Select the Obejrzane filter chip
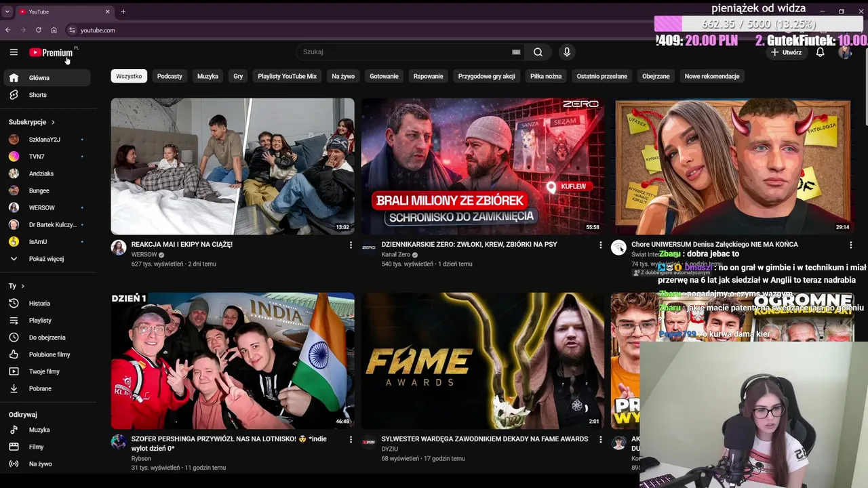 (656, 76)
